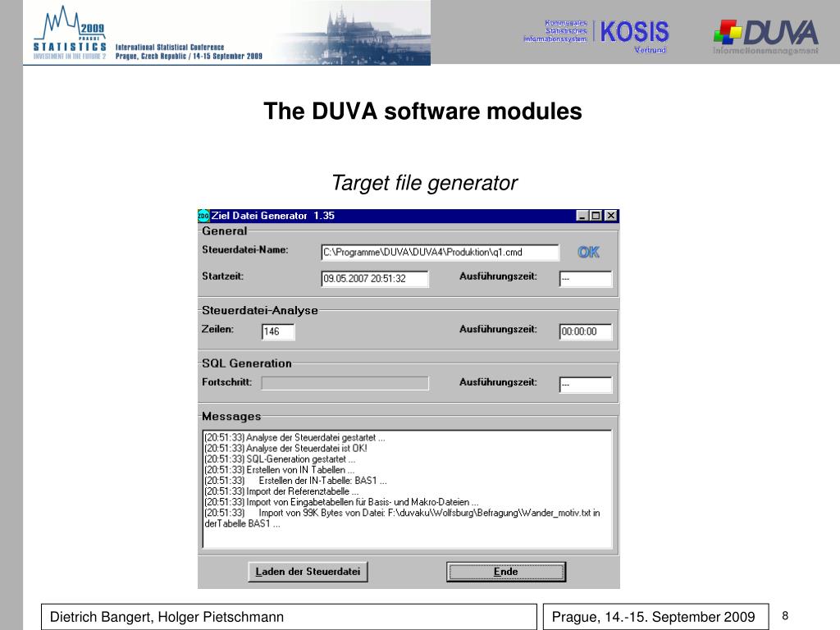Image resolution: width=840 pixels, height=630 pixels.
Task: Click the Startzeit date field
Action: click(374, 279)
